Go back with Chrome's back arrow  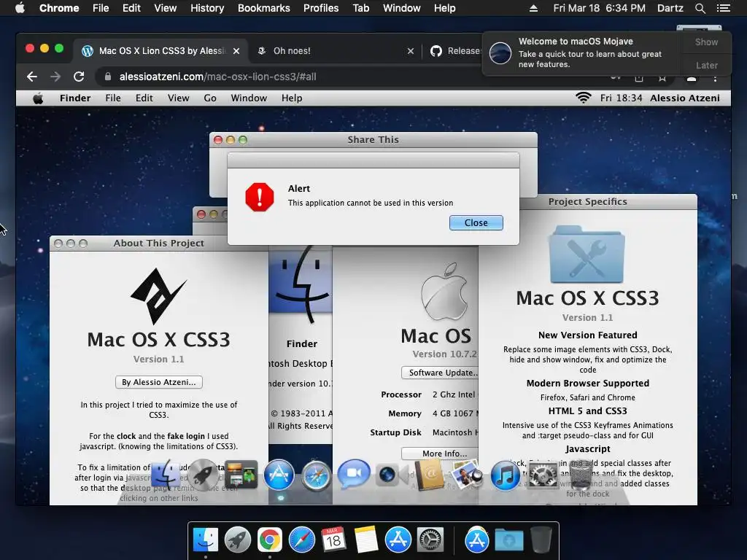coord(32,77)
